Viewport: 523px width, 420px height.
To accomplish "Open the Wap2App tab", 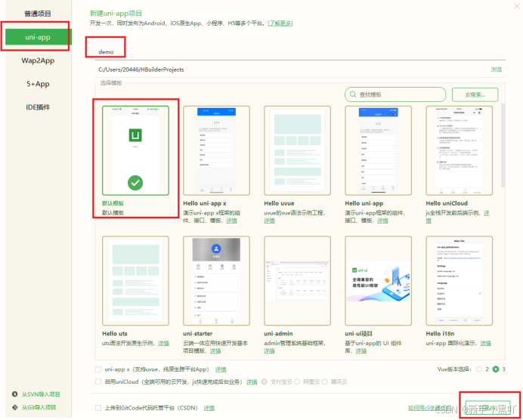I will 38,60.
